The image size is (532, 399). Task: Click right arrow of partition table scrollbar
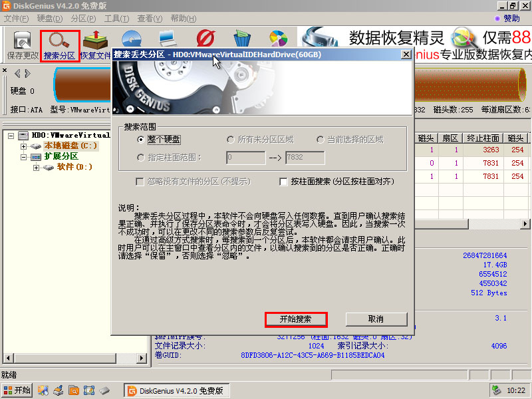click(x=525, y=224)
